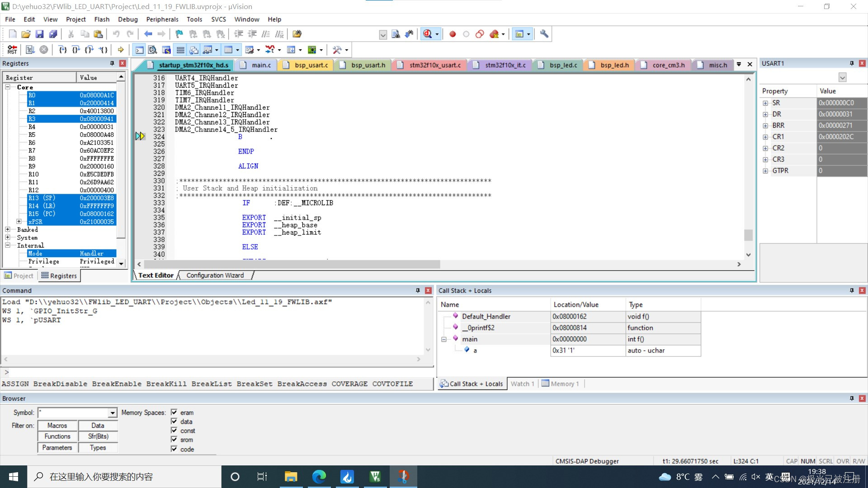Open the Peripherals menu
The width and height of the screenshot is (868, 488).
pyautogui.click(x=162, y=19)
